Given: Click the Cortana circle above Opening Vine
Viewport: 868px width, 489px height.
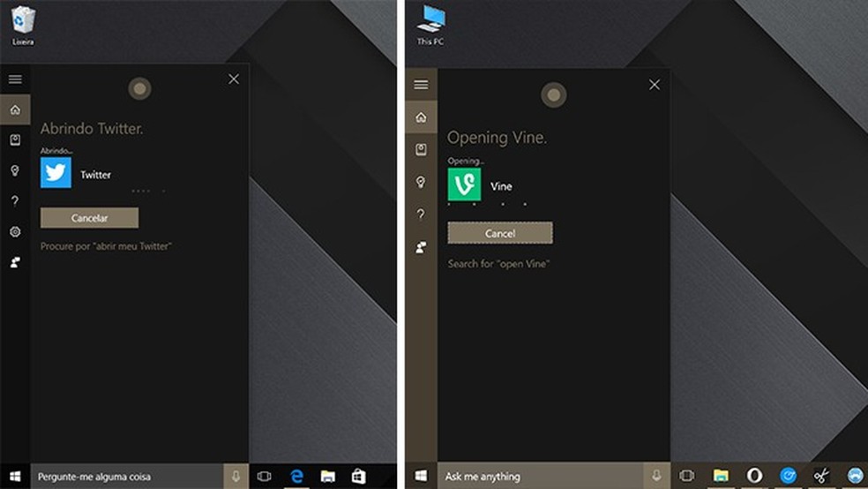Looking at the screenshot, I should (x=554, y=94).
